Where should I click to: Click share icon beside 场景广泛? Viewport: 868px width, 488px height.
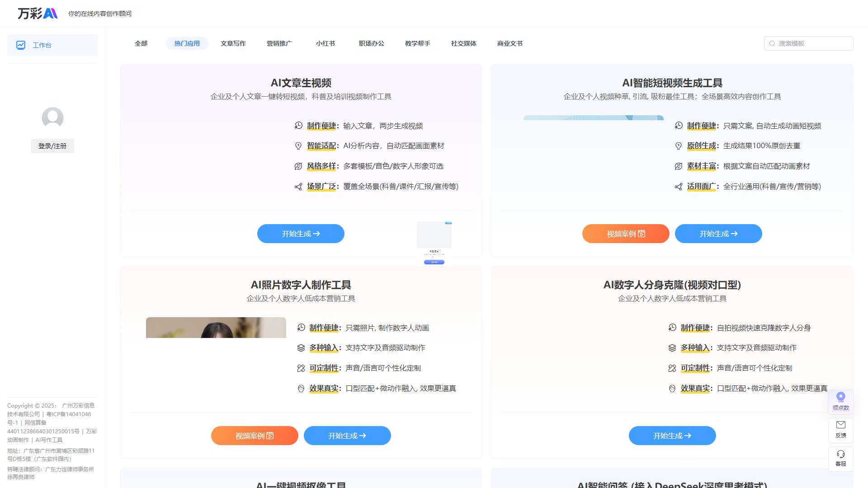298,187
